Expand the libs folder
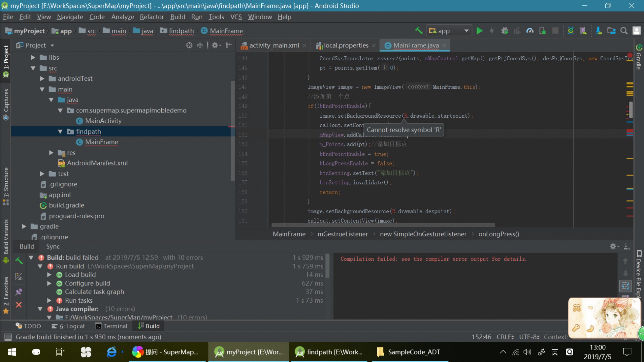This screenshot has height=362, width=644. [33, 58]
